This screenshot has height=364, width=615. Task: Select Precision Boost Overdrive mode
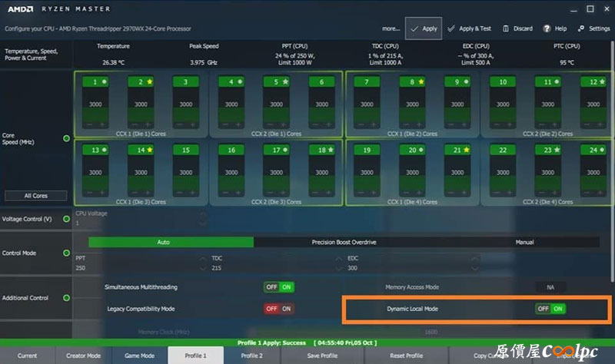pyautogui.click(x=344, y=242)
